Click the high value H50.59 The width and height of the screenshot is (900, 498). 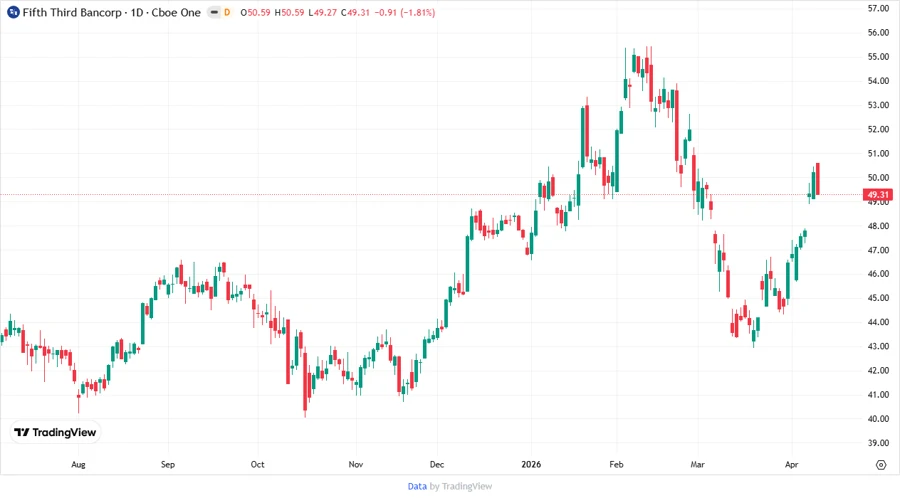tap(289, 12)
